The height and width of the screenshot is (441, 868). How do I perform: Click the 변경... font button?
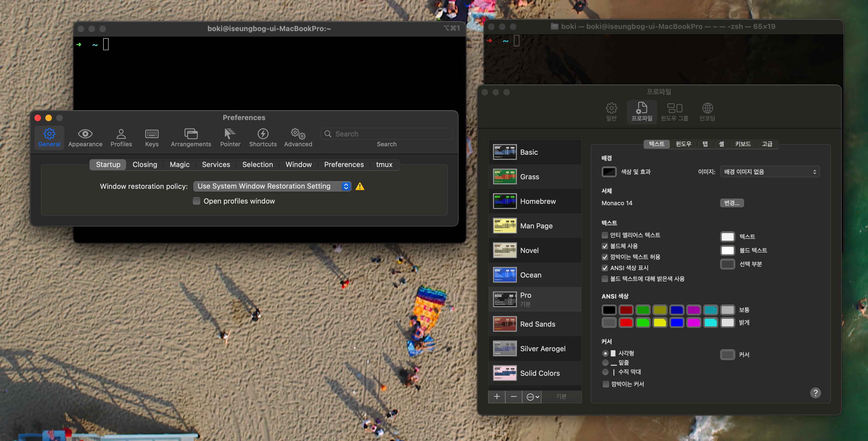click(x=732, y=203)
